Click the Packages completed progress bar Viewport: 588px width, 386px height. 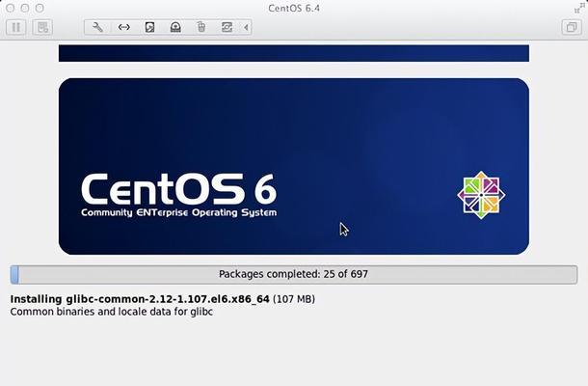294,274
